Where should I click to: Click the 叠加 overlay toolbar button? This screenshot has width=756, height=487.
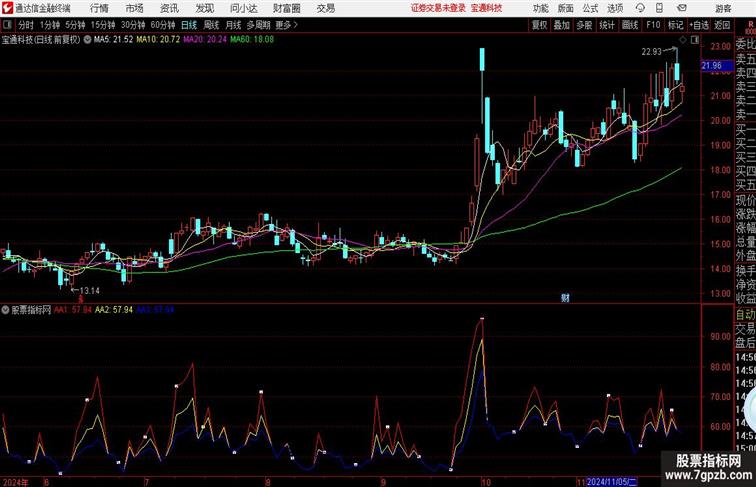[x=562, y=25]
